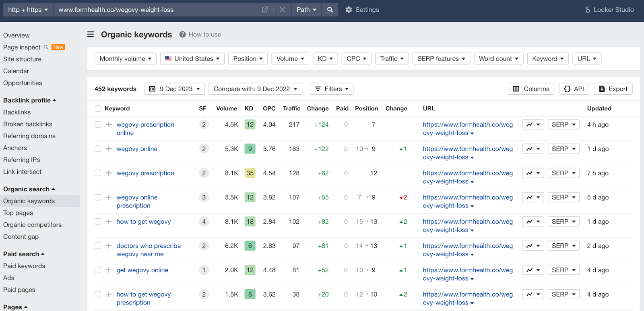This screenshot has height=311, width=644.
Task: Select all keywords checkbox in header
Action: tap(98, 108)
